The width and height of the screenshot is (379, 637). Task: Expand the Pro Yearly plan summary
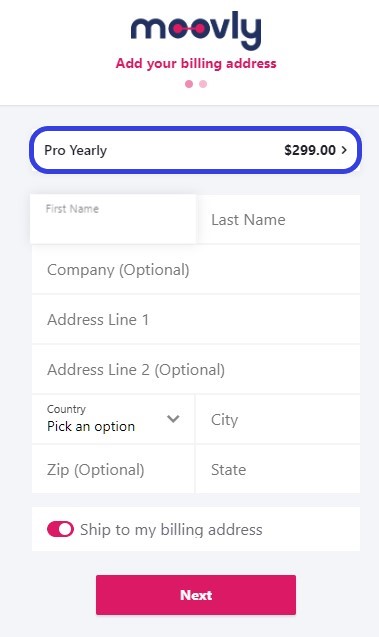(x=195, y=150)
